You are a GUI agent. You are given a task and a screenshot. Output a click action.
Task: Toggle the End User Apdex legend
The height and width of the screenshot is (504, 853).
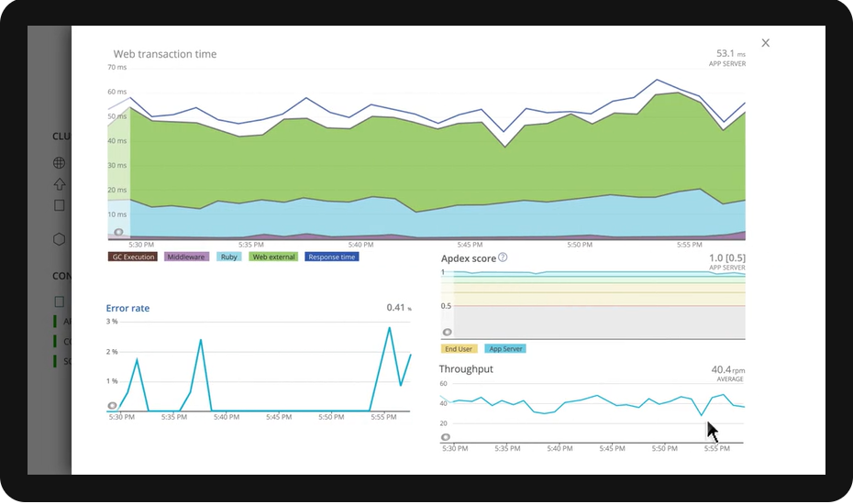click(459, 349)
